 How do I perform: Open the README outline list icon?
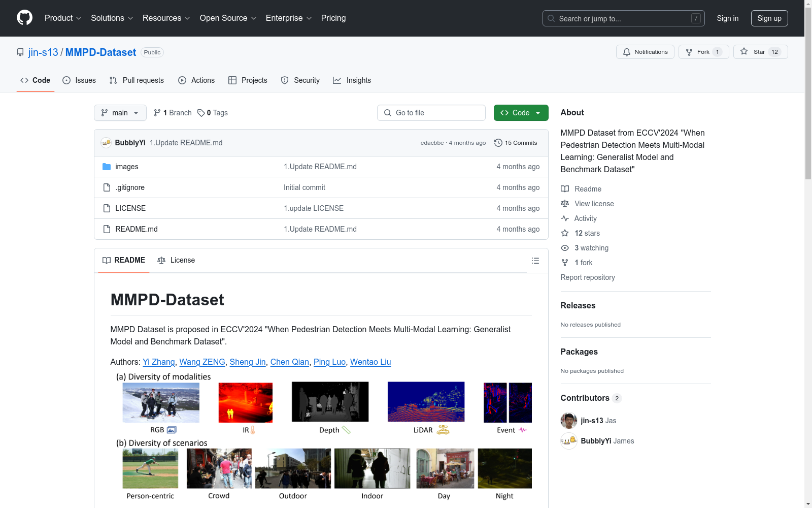click(535, 260)
